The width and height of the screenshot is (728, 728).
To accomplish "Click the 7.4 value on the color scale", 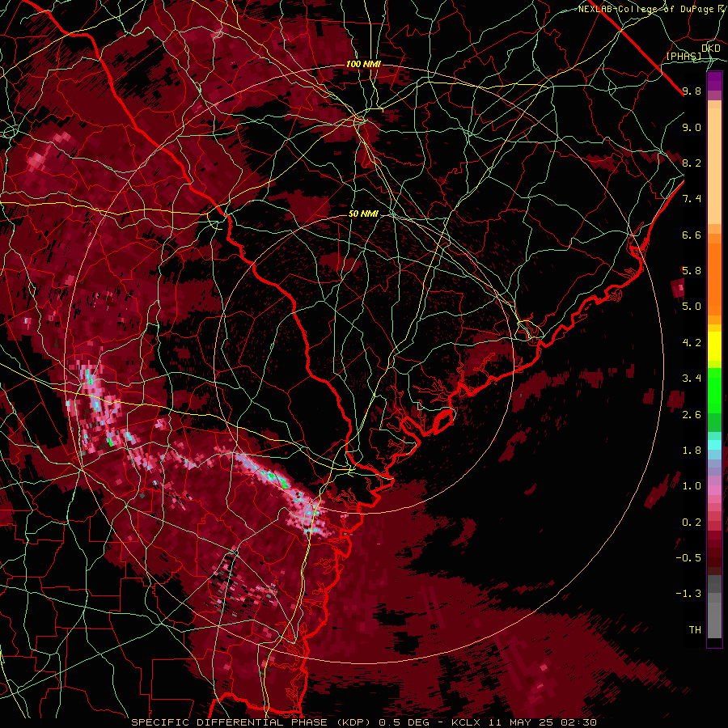I will 692,199.
